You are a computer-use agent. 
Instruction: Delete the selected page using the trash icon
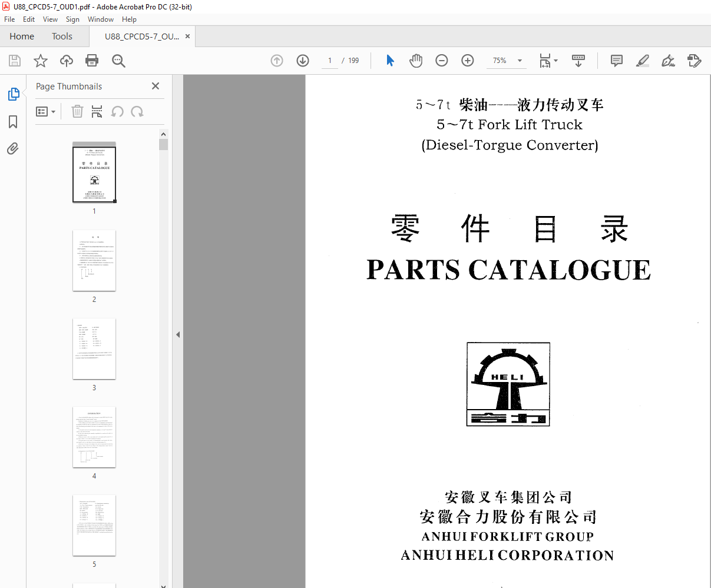(x=77, y=111)
